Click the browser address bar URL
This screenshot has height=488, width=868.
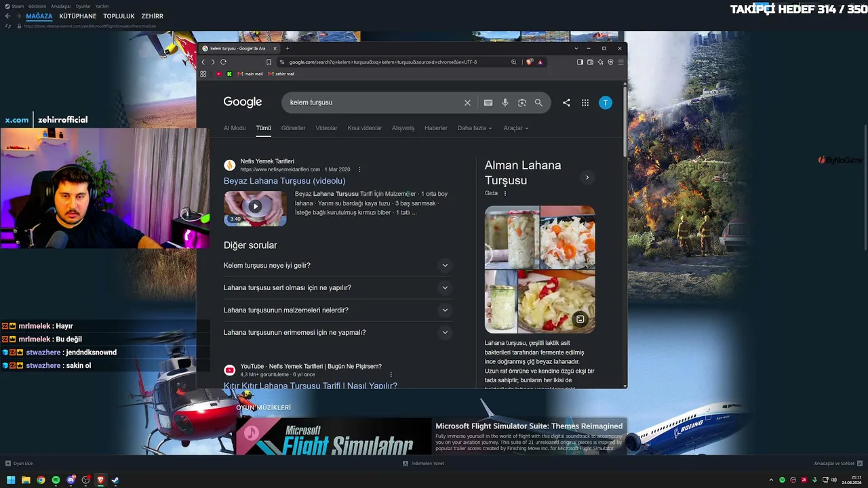coord(383,62)
